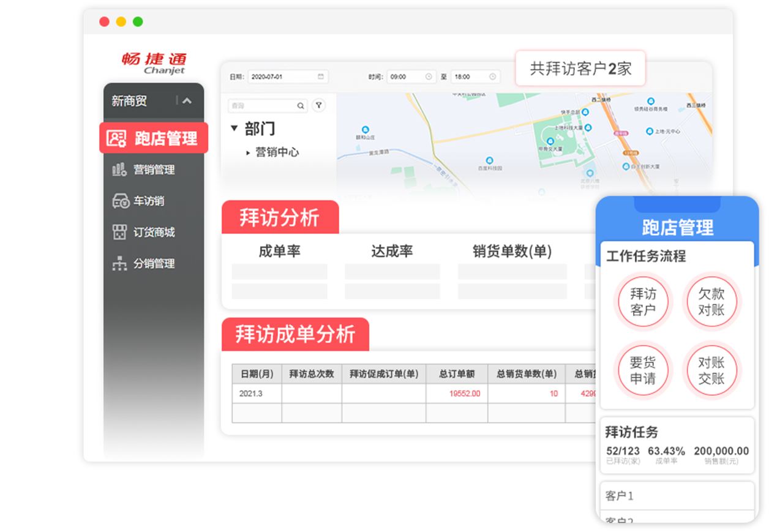Click the 跑店管理 sidebar icon
Screen dimensions: 769x532
pyautogui.click(x=116, y=138)
